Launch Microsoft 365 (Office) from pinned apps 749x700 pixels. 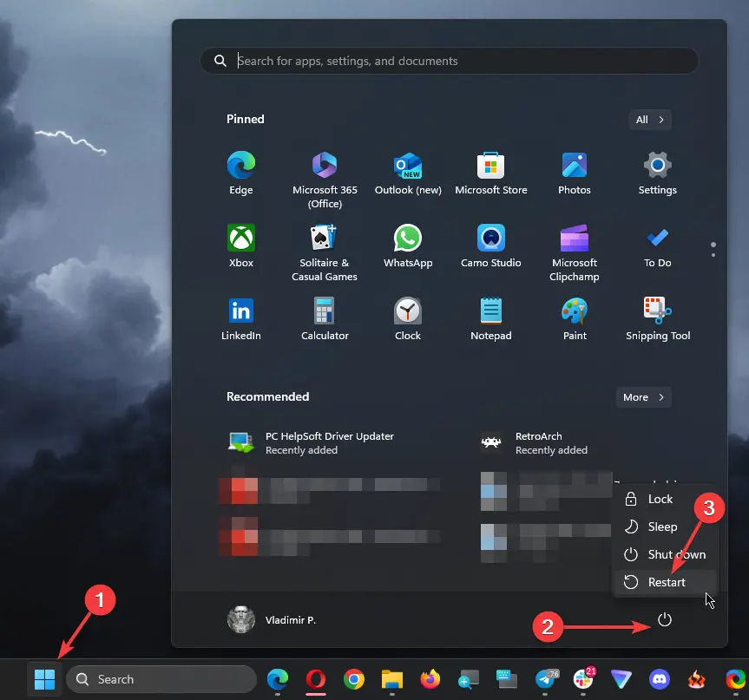pyautogui.click(x=325, y=180)
